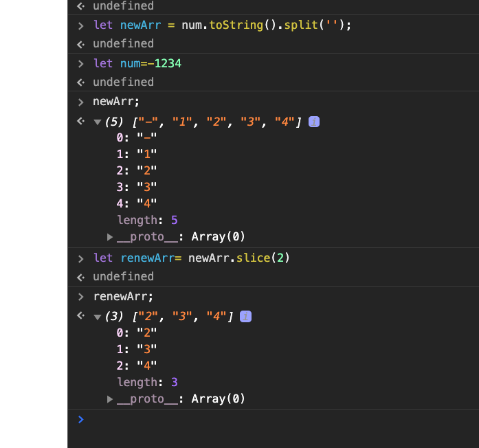This screenshot has width=479, height=448.
Task: Expand __proto__ under the length 3 array
Action: (x=110, y=399)
